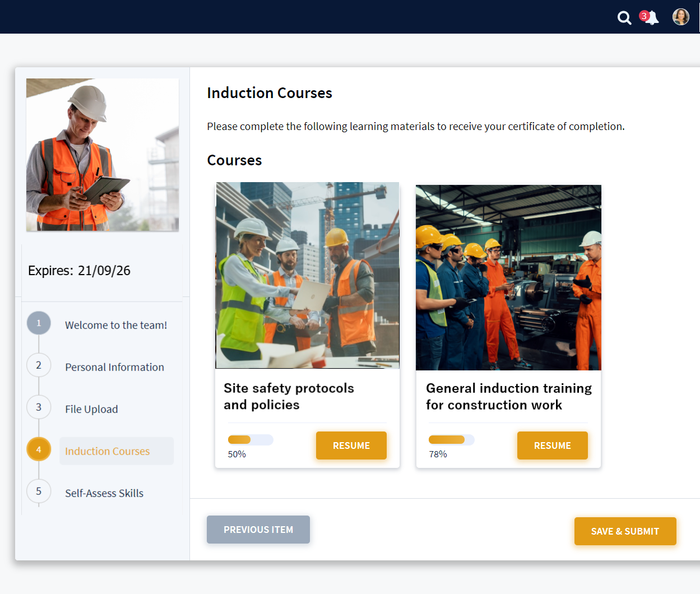Open the user profile avatar
Image resolution: width=700 pixels, height=594 pixels.
coord(680,17)
